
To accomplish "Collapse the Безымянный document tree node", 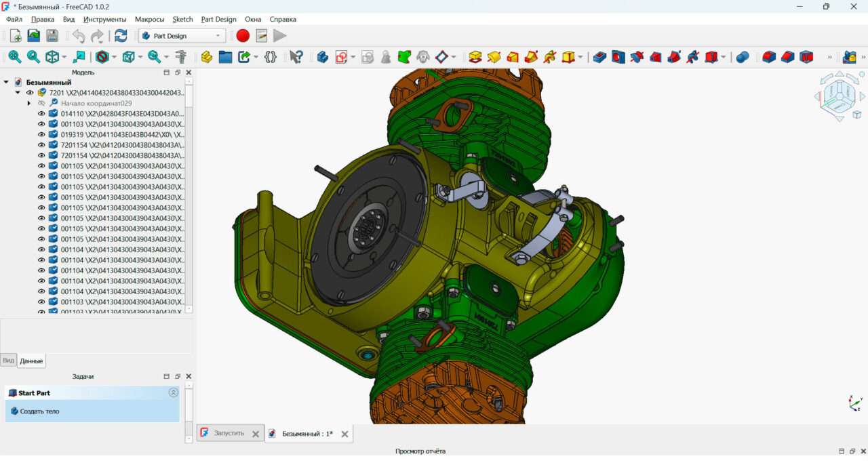I will pos(6,82).
